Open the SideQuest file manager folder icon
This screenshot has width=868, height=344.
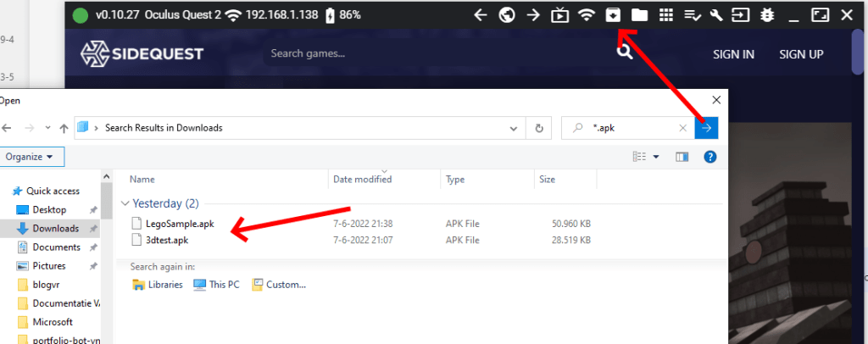(x=639, y=15)
